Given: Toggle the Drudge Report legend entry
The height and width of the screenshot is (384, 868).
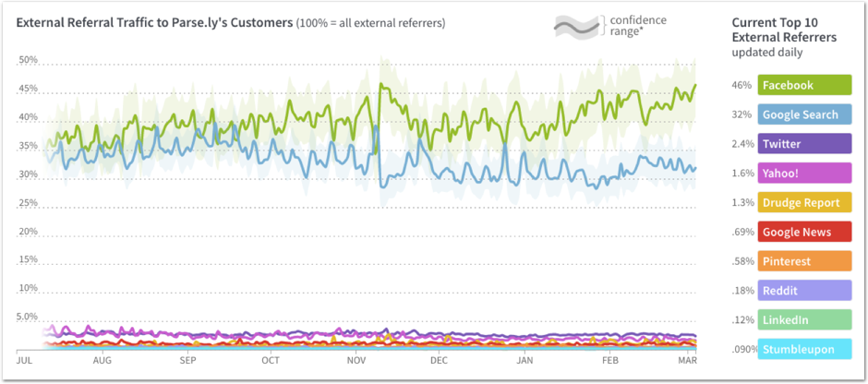Looking at the screenshot, I should coord(804,203).
